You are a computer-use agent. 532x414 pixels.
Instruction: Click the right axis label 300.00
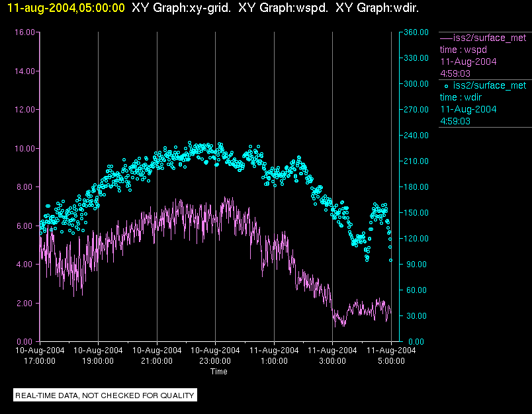click(x=416, y=84)
